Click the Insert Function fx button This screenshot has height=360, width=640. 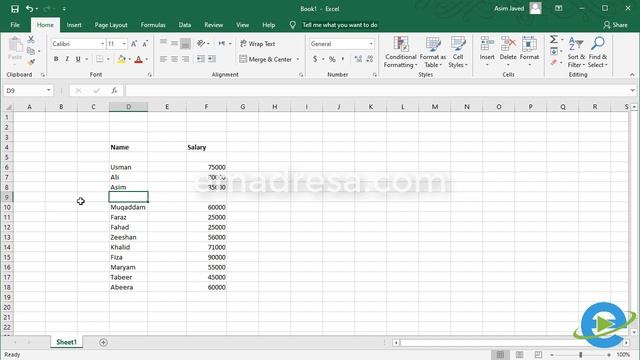114,90
